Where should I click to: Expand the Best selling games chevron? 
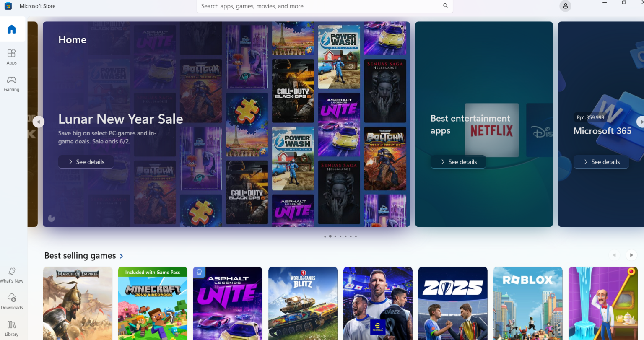[122, 256]
